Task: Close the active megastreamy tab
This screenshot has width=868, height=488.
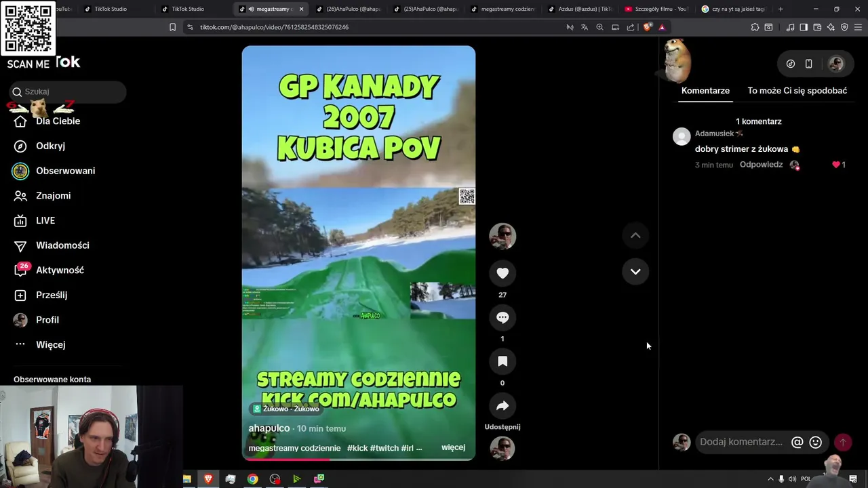Action: (301, 9)
